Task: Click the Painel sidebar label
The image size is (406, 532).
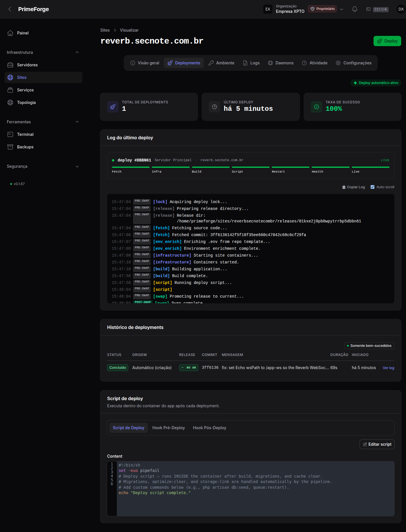Action: tap(23, 33)
